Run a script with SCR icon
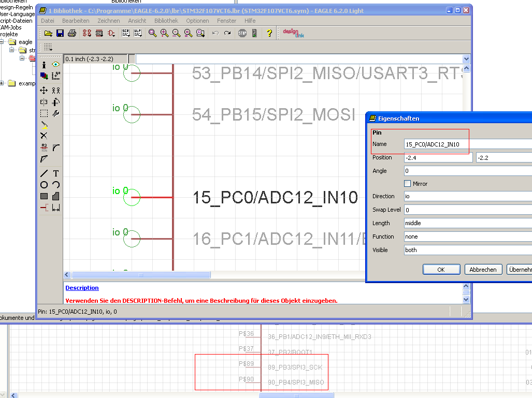 click(125, 33)
